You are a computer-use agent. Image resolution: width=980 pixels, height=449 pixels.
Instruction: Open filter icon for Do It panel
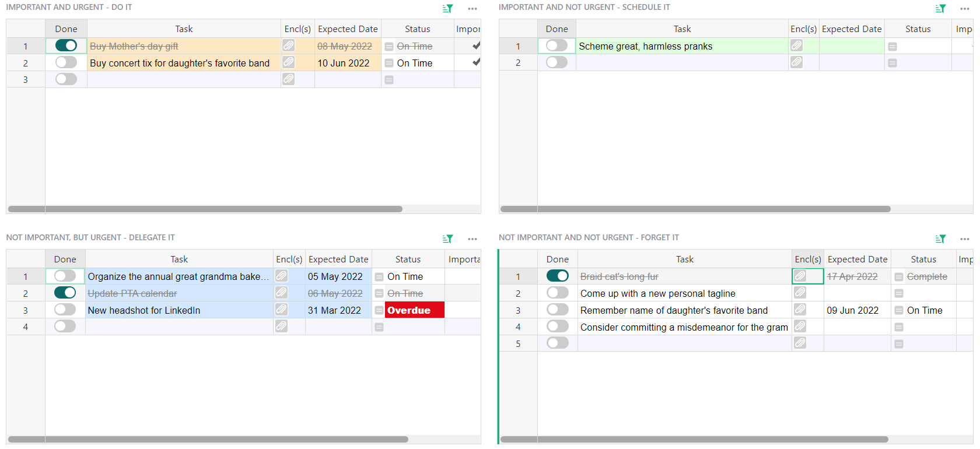point(447,9)
